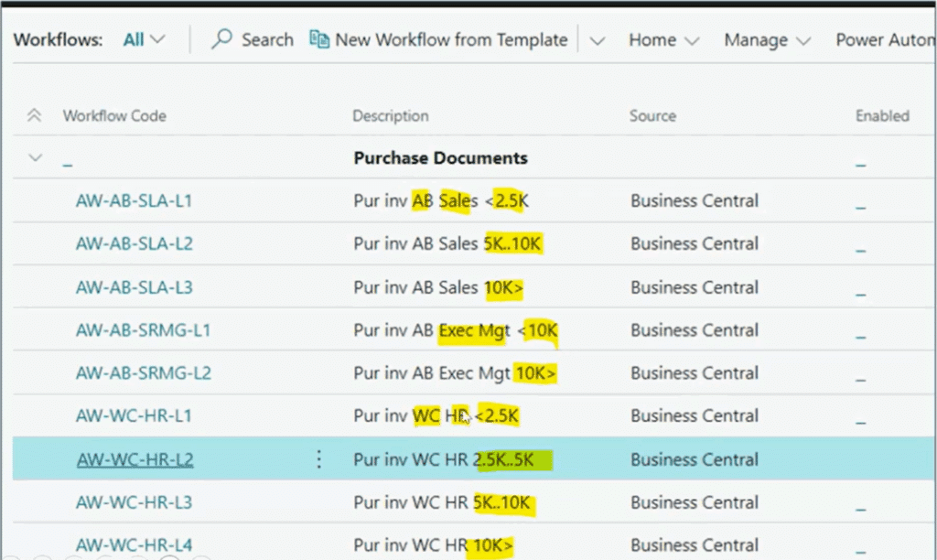
Task: Open the All workflows filter dropdown
Action: 143,39
